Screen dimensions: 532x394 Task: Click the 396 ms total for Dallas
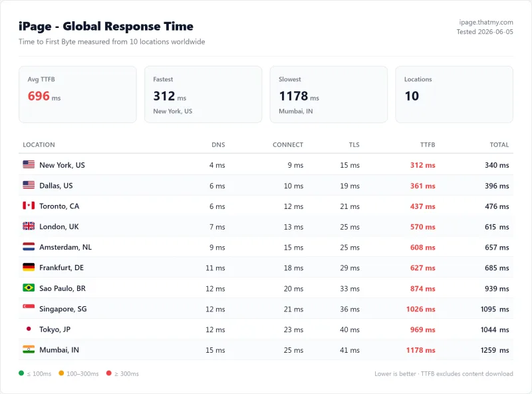pos(497,186)
